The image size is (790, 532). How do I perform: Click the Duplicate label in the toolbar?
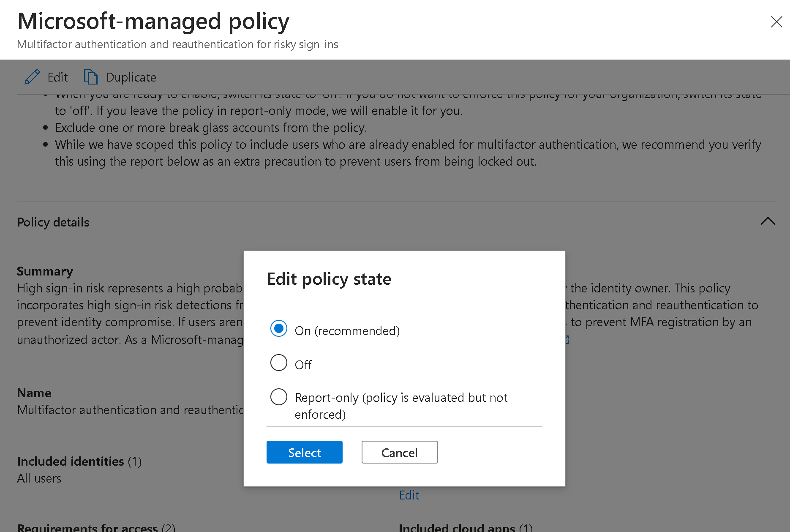click(x=131, y=77)
